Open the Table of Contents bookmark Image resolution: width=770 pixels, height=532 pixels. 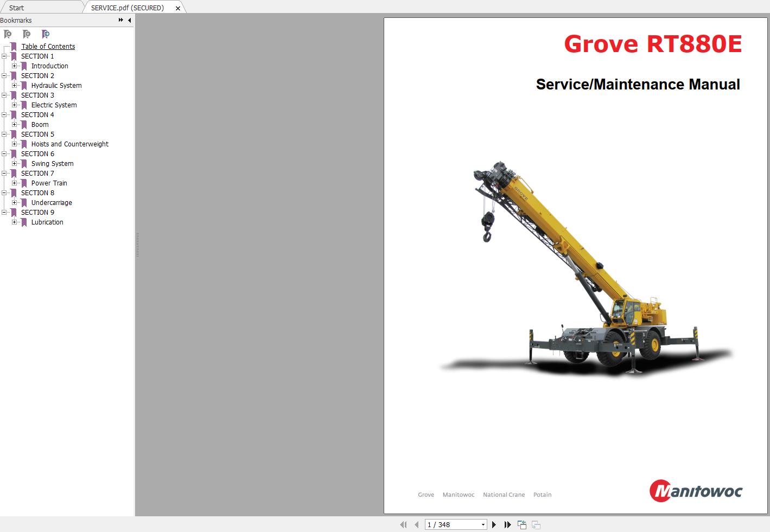tap(48, 47)
